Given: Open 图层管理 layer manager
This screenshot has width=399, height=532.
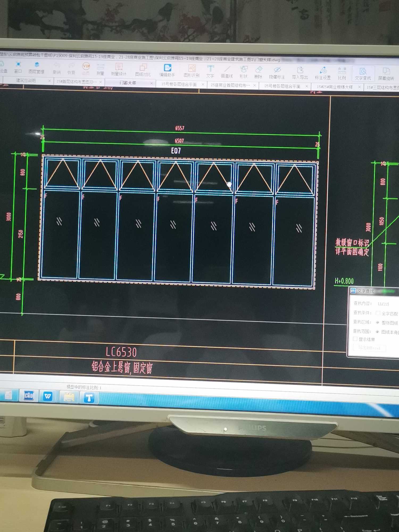Looking at the screenshot, I should [36, 68].
